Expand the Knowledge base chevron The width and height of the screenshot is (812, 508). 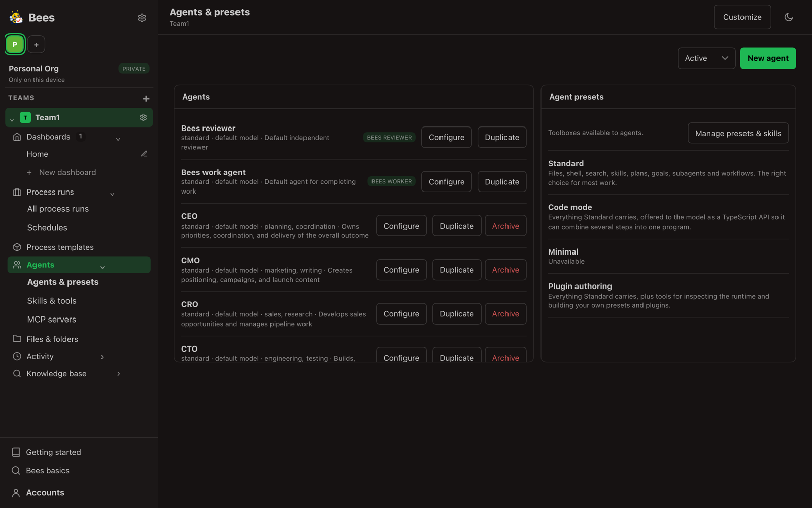pyautogui.click(x=119, y=374)
